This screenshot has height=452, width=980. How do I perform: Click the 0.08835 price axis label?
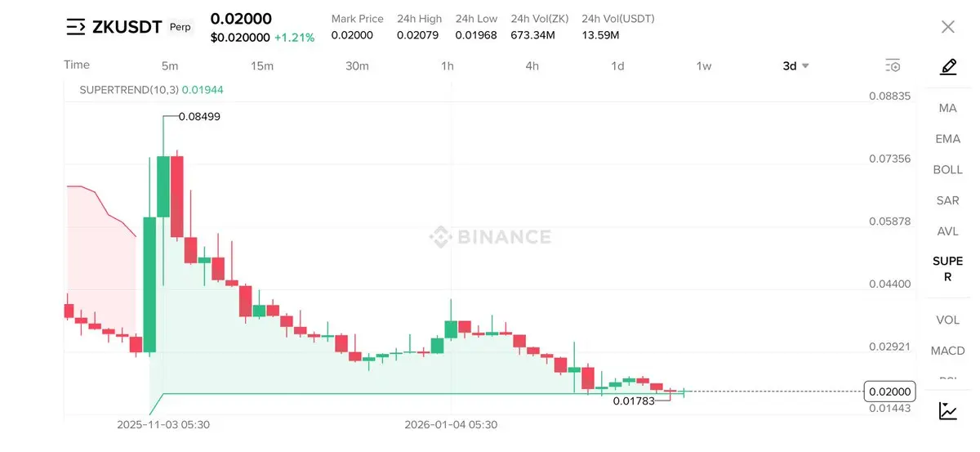click(x=889, y=96)
